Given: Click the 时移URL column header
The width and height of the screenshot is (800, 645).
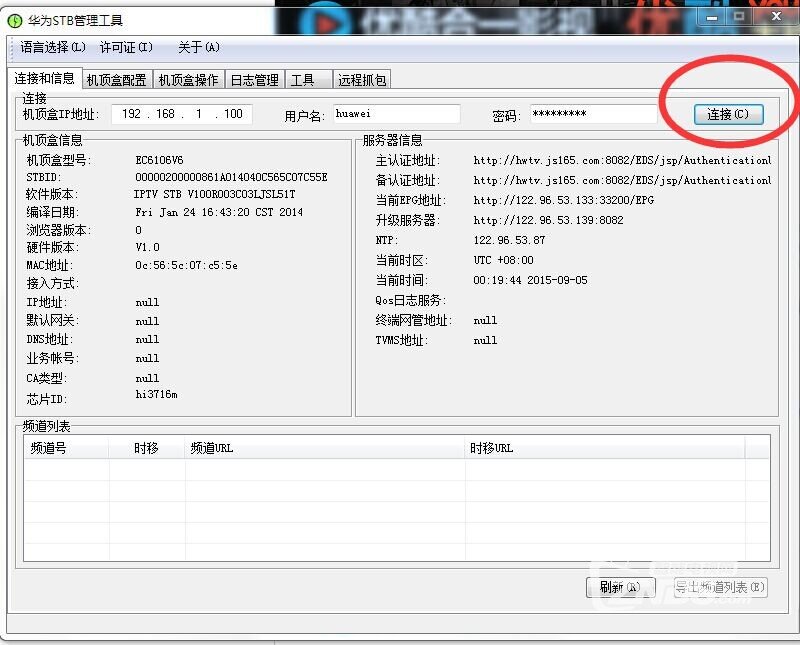Looking at the screenshot, I should coord(605,449).
